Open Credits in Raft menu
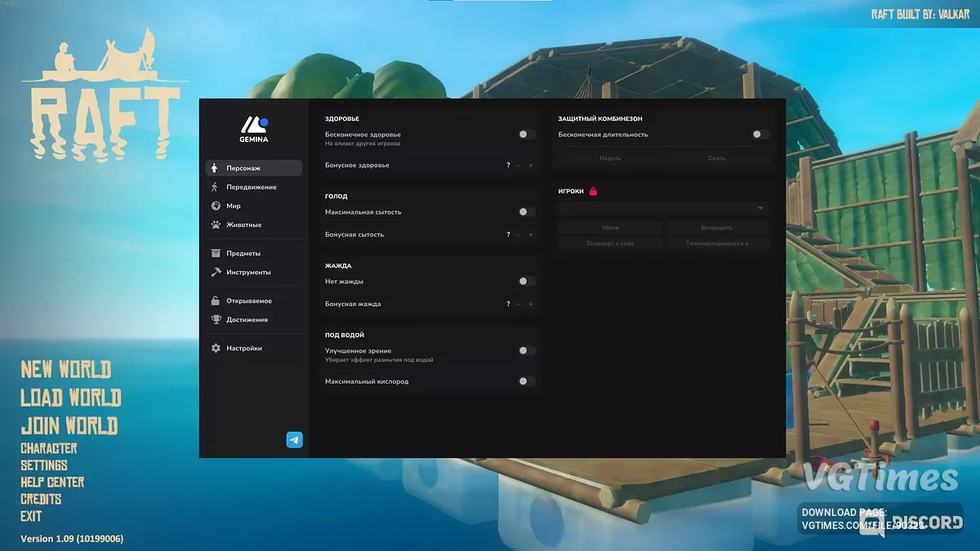 pos(41,500)
